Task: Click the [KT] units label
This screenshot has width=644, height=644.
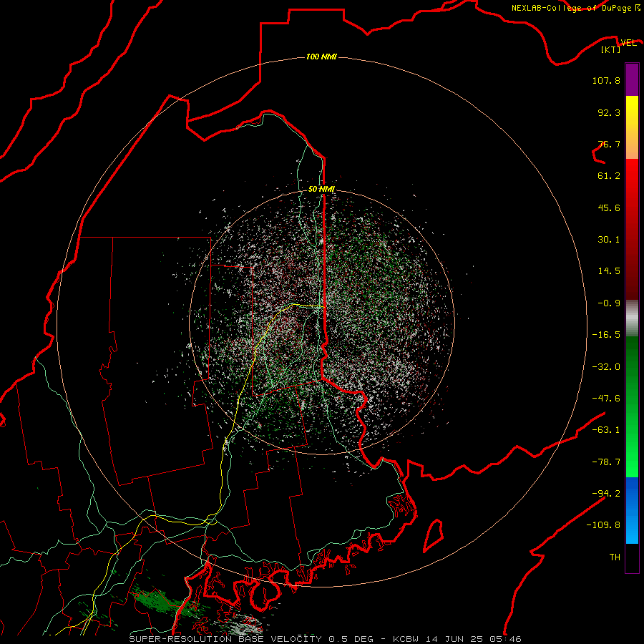Action: pos(611,49)
